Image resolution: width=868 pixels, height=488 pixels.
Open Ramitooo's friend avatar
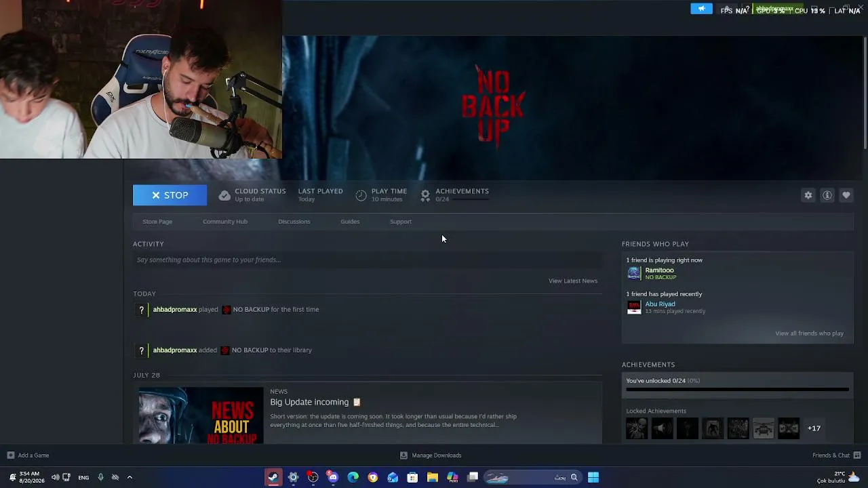click(x=634, y=273)
